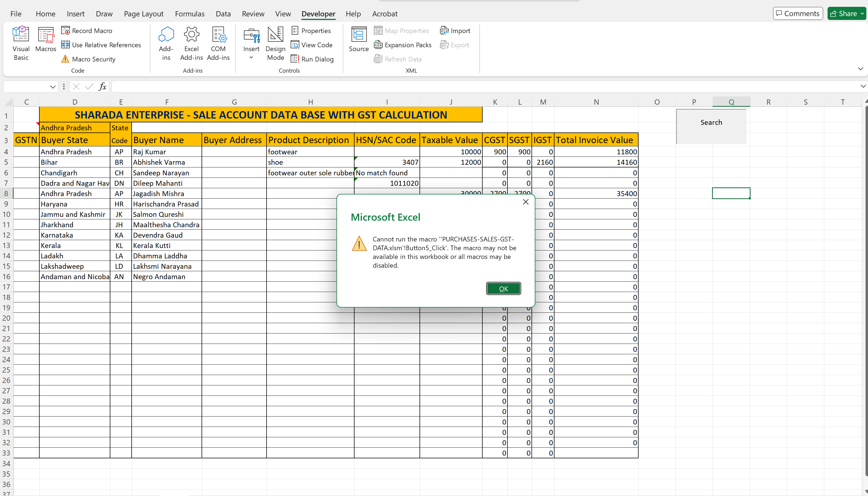Expand the Name Box dropdown
The image size is (868, 496).
coord(52,87)
